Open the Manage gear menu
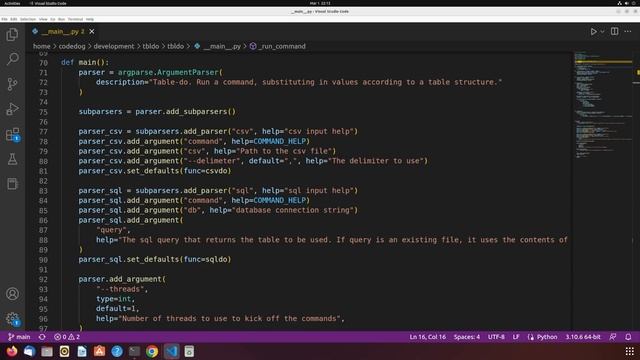This screenshot has width=640, height=360. tap(12, 318)
